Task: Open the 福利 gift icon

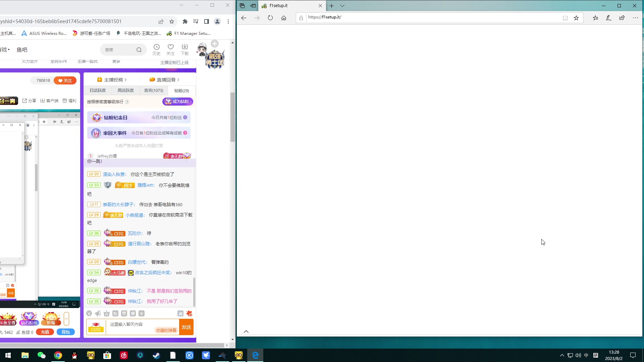Action: (x=69, y=101)
